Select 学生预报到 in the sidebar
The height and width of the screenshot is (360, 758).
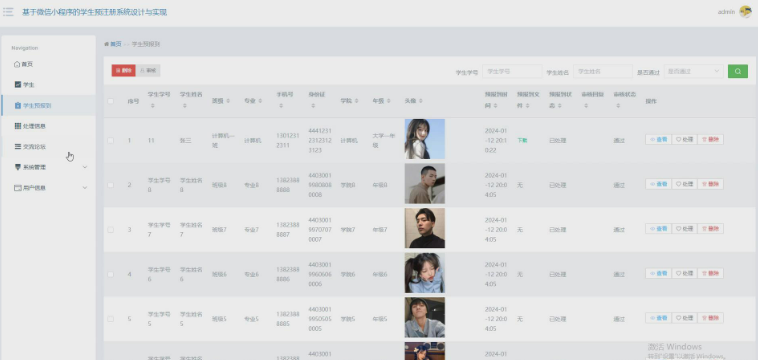pyautogui.click(x=48, y=105)
